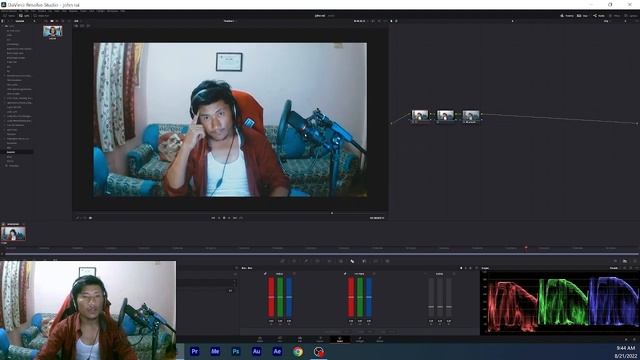Screen dimensions: 640x360
Task: Click red bar in leftmost bar group
Action: coord(271,297)
